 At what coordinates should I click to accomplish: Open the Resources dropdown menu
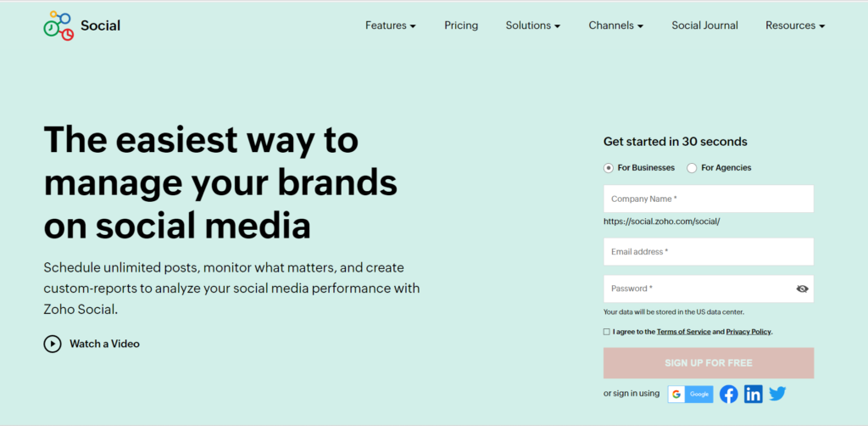(x=795, y=25)
